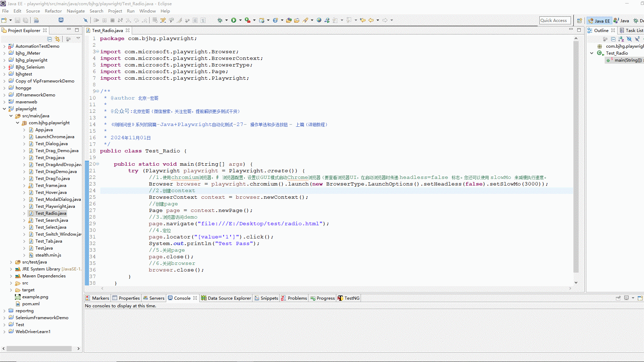The image size is (644, 362).
Task: Open the Refactor menu
Action: (53, 11)
